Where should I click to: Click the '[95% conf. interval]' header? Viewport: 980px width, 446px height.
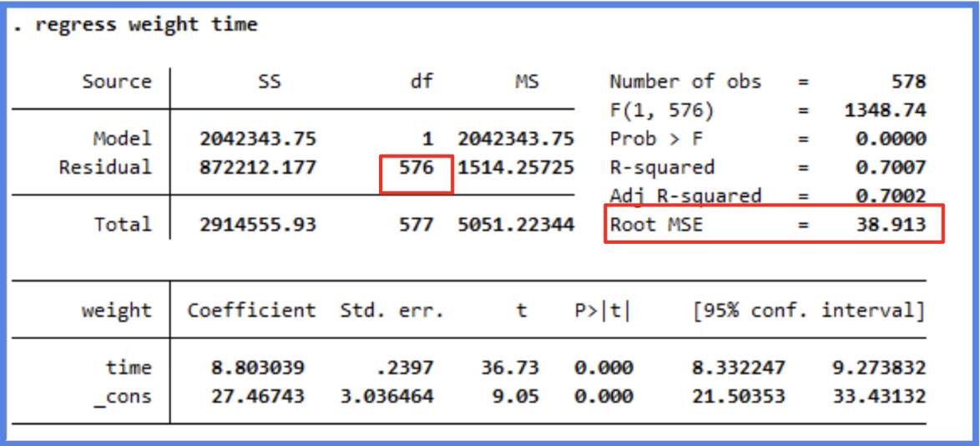pos(808,311)
